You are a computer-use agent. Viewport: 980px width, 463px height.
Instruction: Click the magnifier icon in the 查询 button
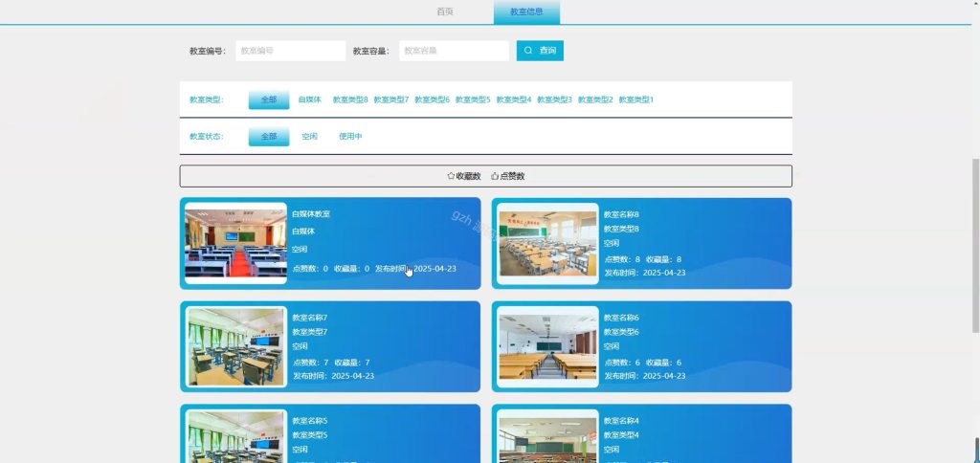[528, 51]
